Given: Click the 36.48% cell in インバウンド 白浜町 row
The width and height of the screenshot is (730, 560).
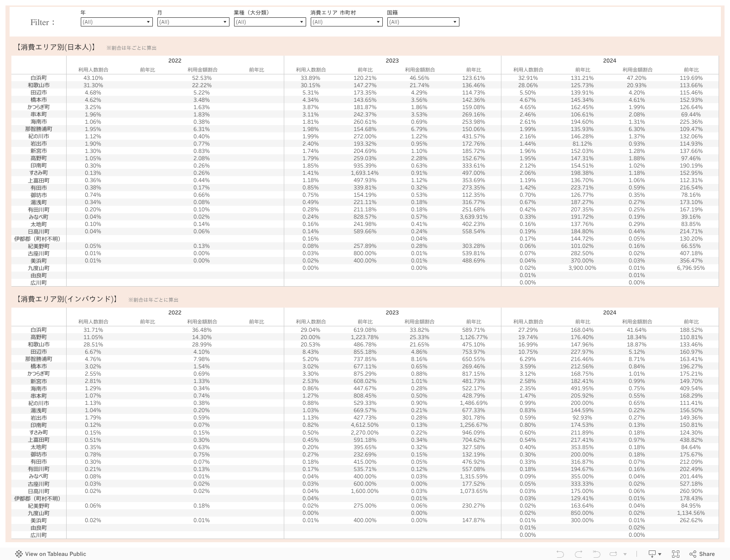Looking at the screenshot, I should 202,330.
